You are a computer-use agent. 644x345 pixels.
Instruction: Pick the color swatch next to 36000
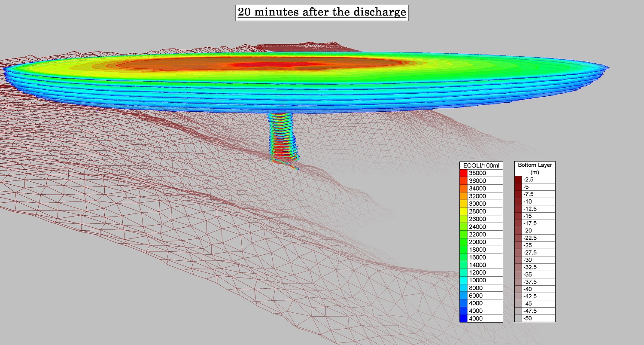click(x=463, y=180)
